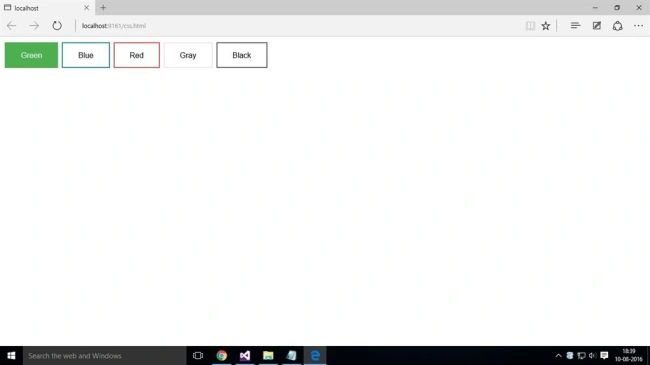Open a new tab with plus button

[x=103, y=7]
